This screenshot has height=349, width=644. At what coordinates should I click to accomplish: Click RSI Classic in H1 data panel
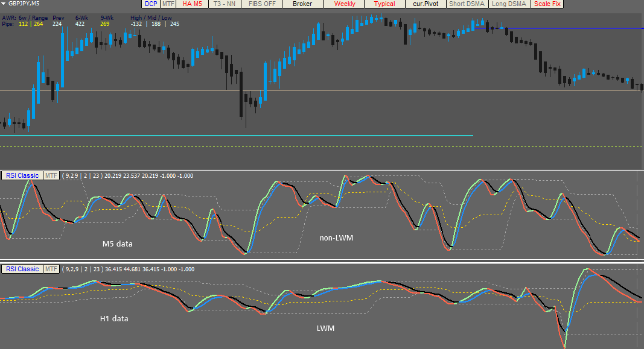22,269
